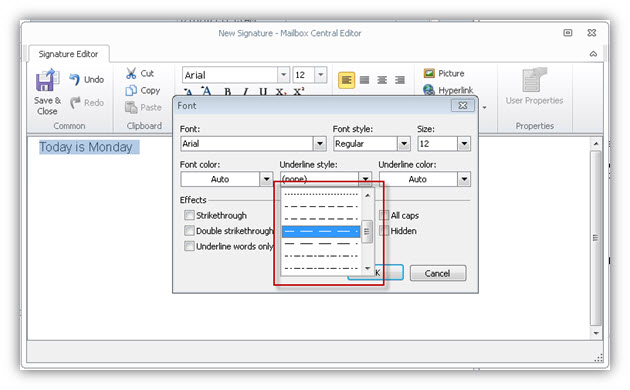
Task: Expand the Size dropdown in Font dialog
Action: [x=464, y=143]
